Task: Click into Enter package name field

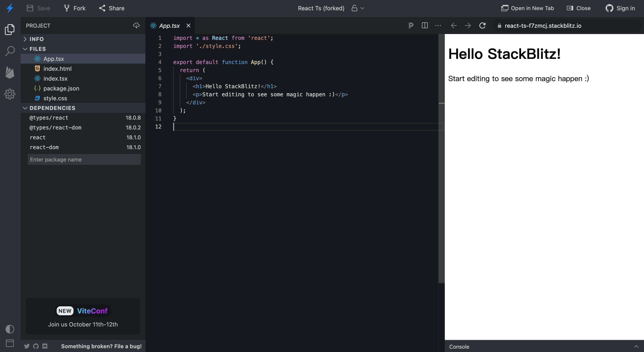Action: coord(84,159)
